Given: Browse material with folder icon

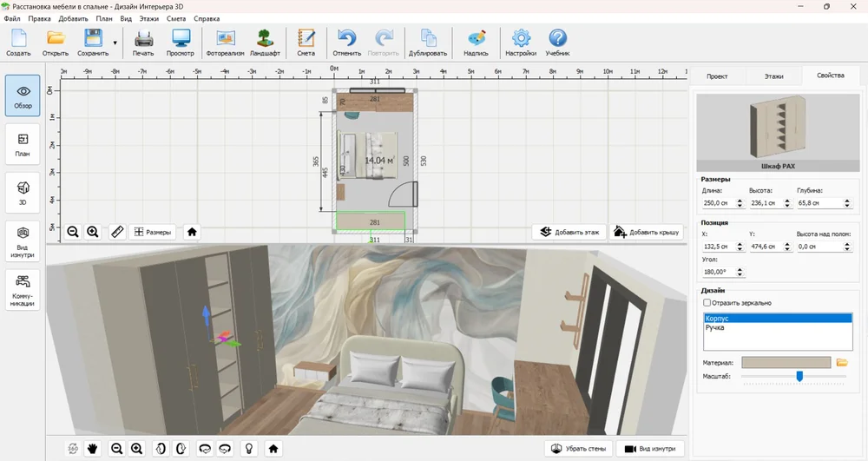Looking at the screenshot, I should click(x=842, y=363).
